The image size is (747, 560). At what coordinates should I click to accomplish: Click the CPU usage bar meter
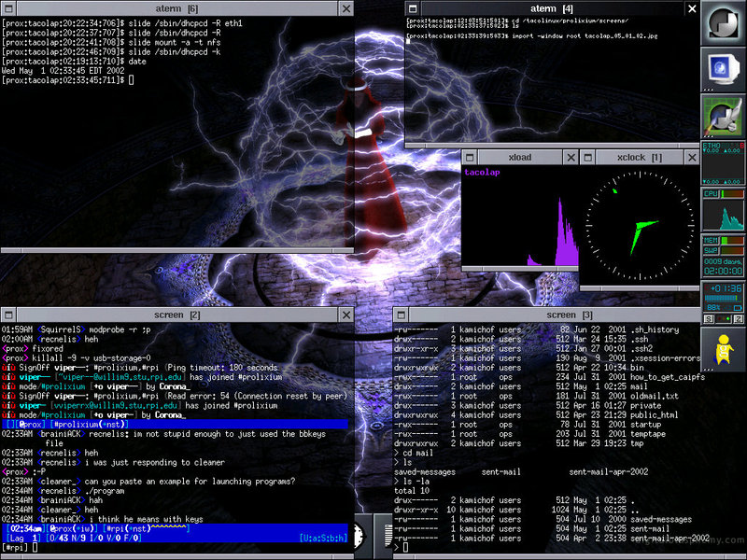pos(732,194)
